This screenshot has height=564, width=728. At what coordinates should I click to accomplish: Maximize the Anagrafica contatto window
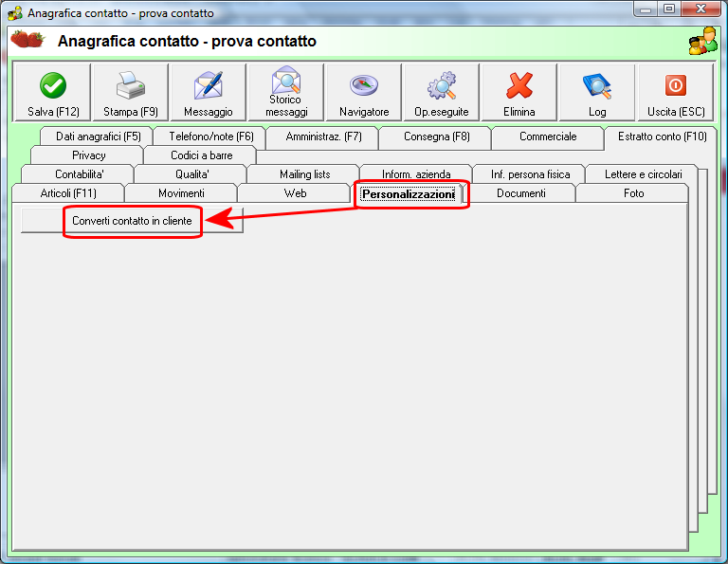click(x=668, y=9)
